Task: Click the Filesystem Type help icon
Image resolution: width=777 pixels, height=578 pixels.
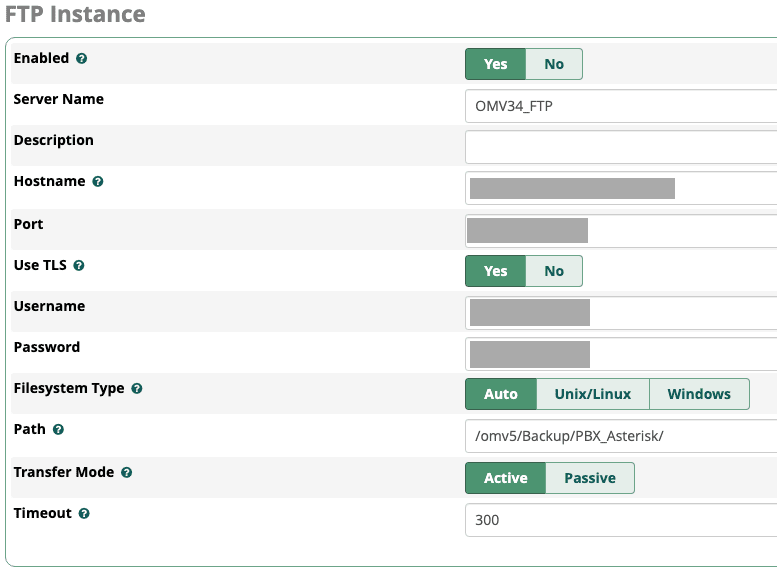Action: click(137, 389)
